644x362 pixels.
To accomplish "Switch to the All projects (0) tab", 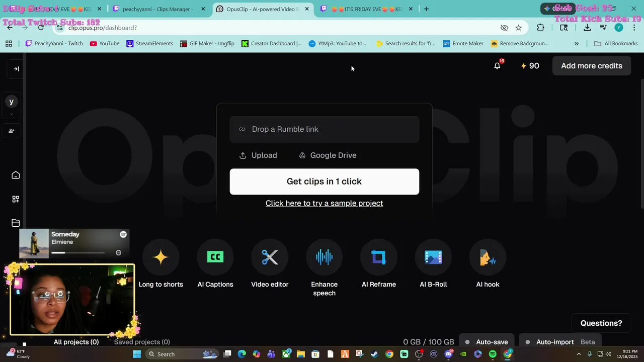I will click(x=76, y=342).
